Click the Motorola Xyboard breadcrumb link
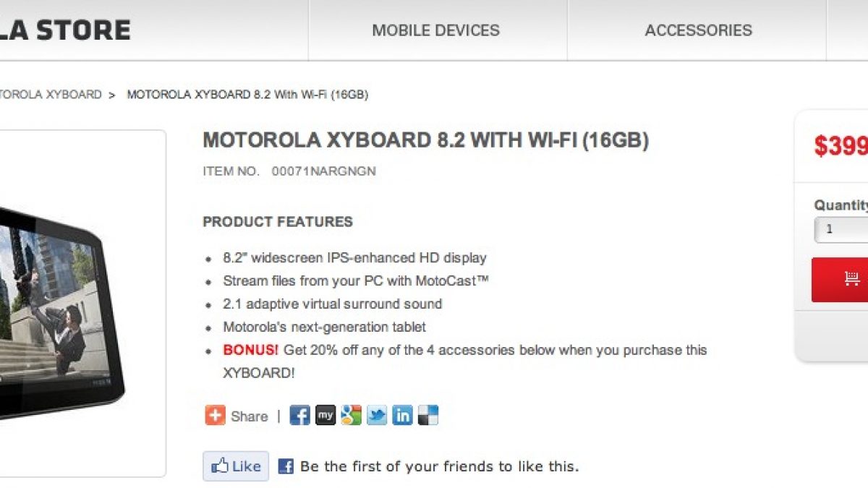 (51, 95)
